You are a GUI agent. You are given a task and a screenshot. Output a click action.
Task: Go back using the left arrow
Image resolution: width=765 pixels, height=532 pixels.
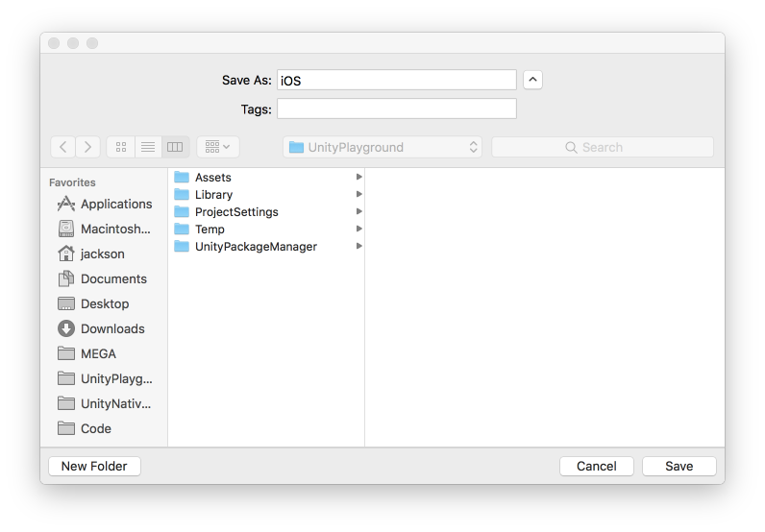click(62, 147)
